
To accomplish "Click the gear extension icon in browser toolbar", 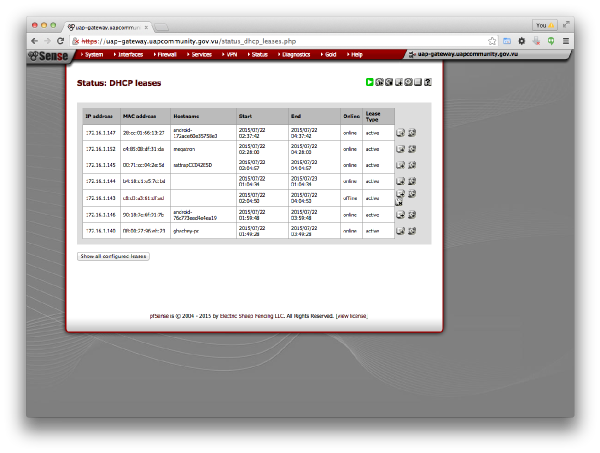I will pyautogui.click(x=522, y=41).
